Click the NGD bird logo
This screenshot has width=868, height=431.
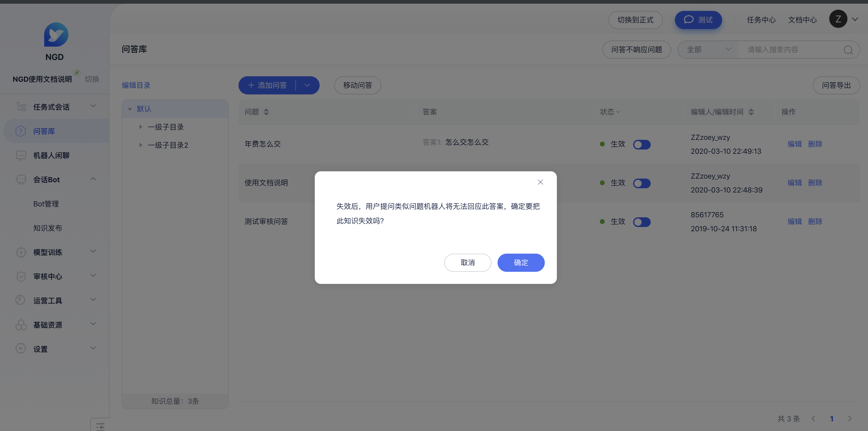pyautogui.click(x=56, y=35)
